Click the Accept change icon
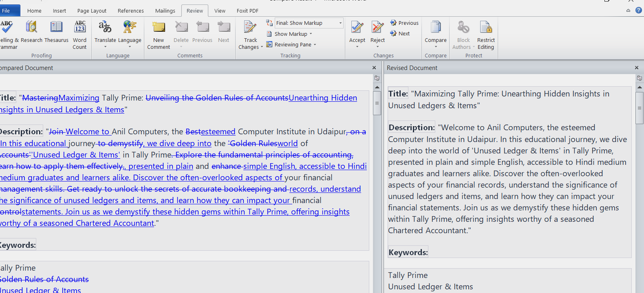The width and height of the screenshot is (644, 293). coord(357,28)
